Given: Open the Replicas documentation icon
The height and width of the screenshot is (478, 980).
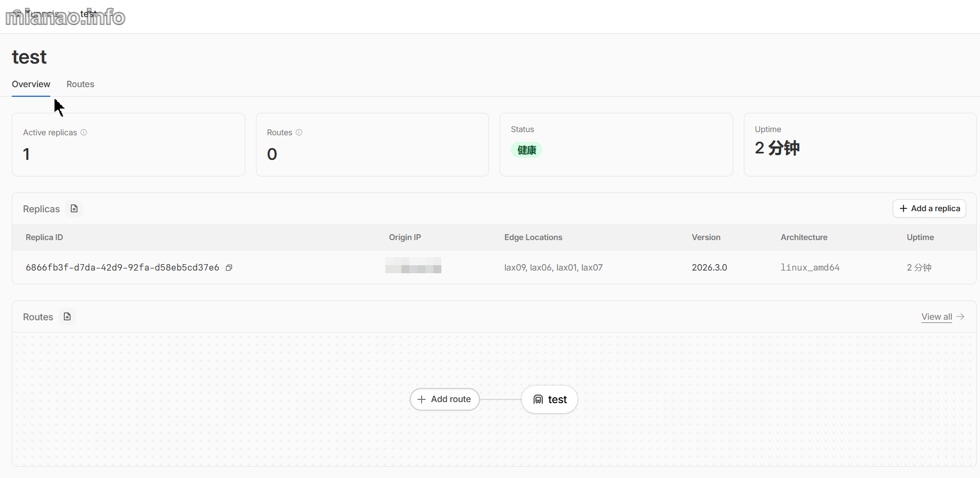Looking at the screenshot, I should pyautogui.click(x=74, y=209).
